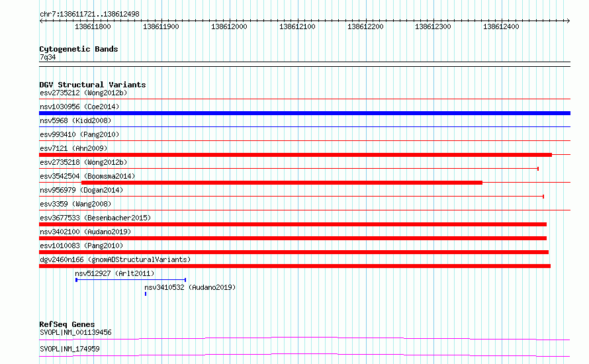Open the esv1010083 (Pang2010) label
This screenshot has height=364, width=589.
[x=81, y=246]
